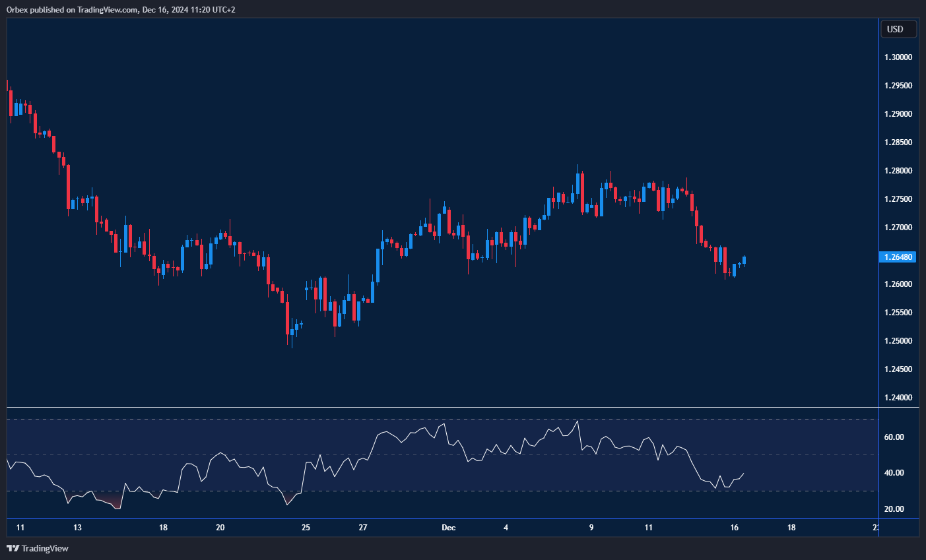Click the latest blue candle on the chart
The image size is (926, 560).
click(x=744, y=260)
